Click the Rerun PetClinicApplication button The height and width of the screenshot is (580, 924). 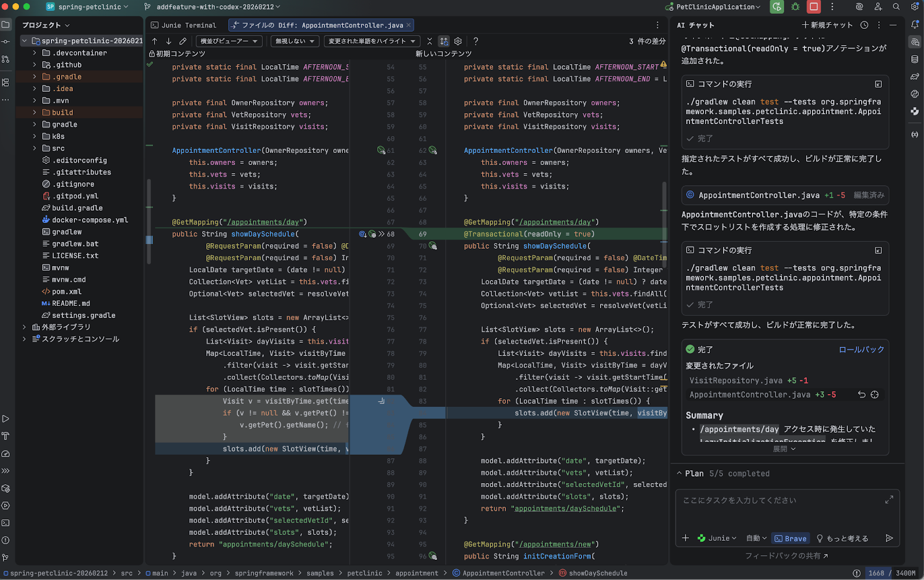click(777, 7)
